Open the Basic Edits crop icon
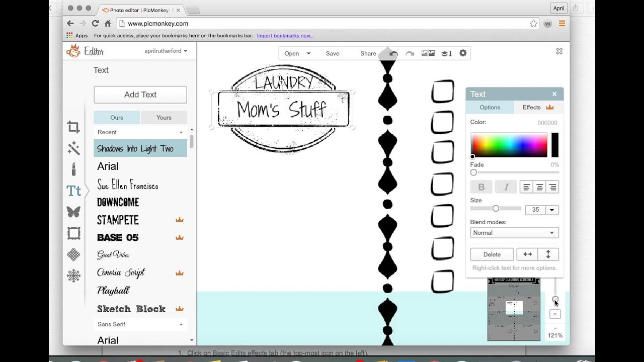This screenshot has height=362, width=644. 73,127
